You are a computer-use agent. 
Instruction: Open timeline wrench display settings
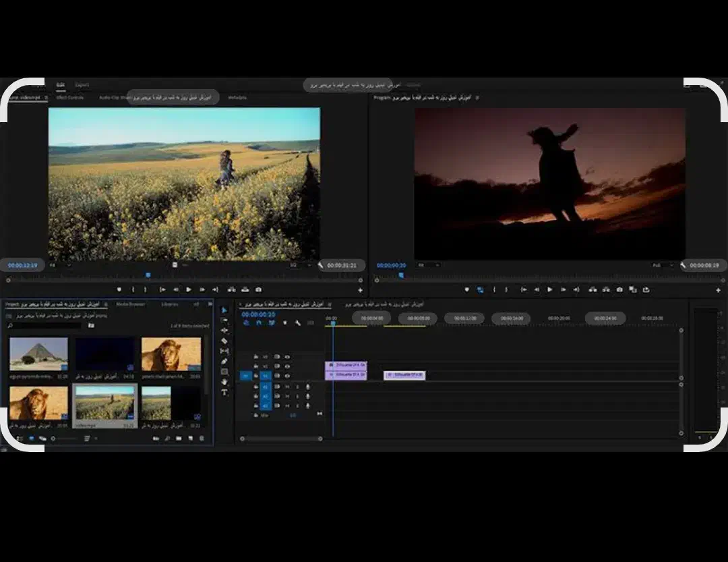coord(297,323)
